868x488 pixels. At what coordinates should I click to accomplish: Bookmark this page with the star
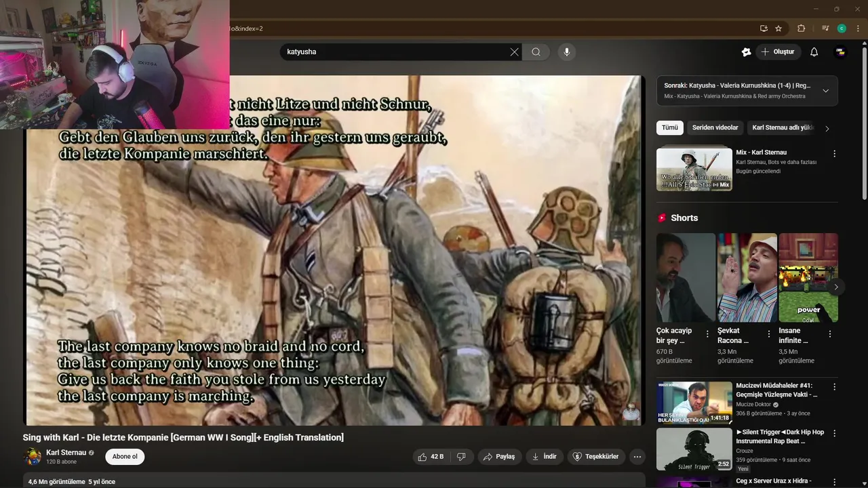778,28
